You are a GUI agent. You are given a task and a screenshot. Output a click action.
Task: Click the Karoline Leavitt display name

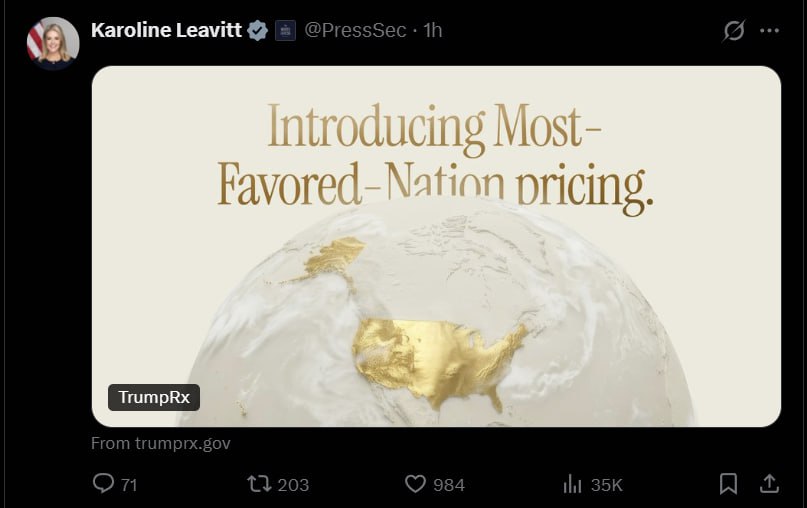(x=166, y=30)
